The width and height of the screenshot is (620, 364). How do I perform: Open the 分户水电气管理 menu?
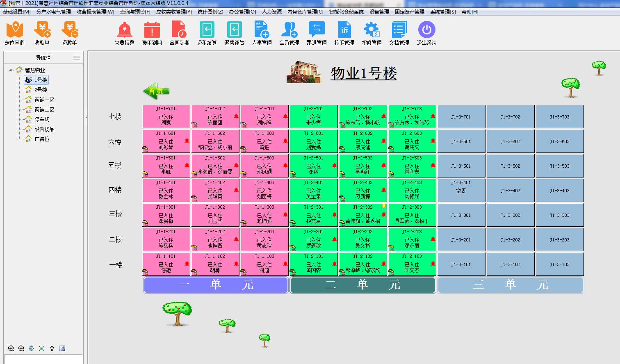54,12
